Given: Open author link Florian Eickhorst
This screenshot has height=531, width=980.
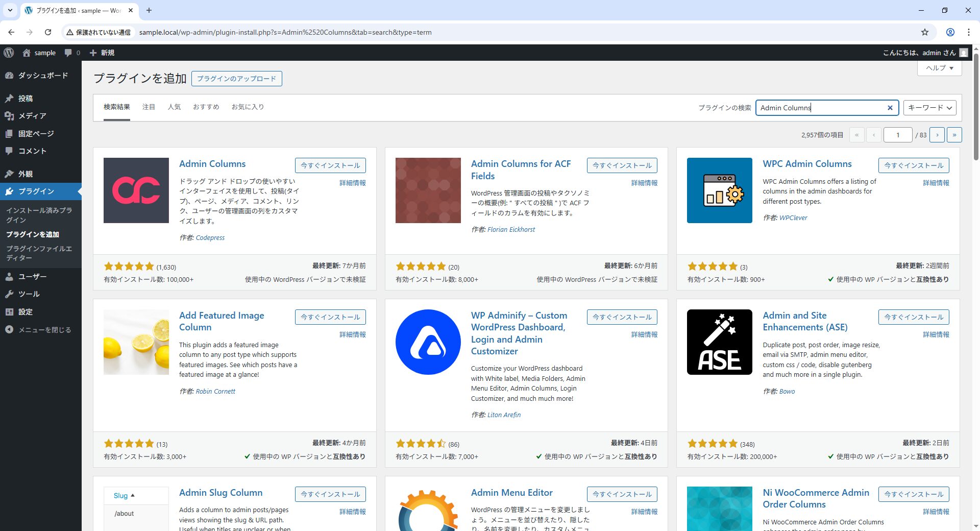Looking at the screenshot, I should pos(511,230).
